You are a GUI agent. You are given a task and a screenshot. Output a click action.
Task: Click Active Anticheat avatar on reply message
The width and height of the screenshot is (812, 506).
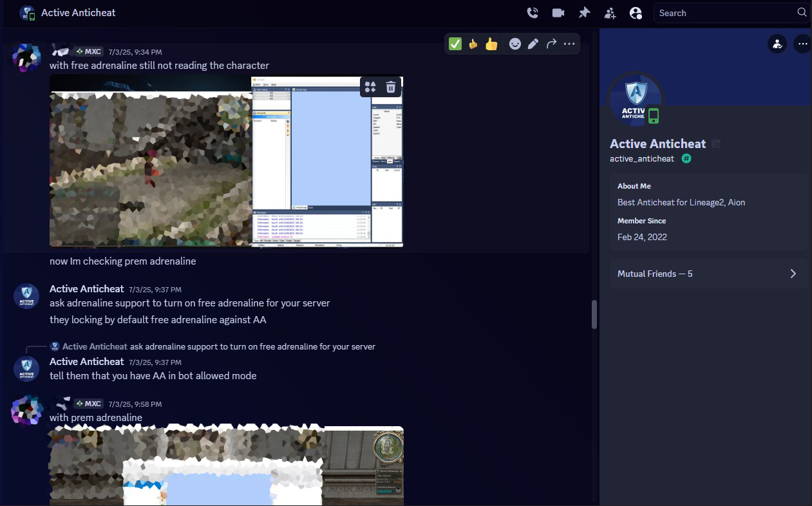26,368
